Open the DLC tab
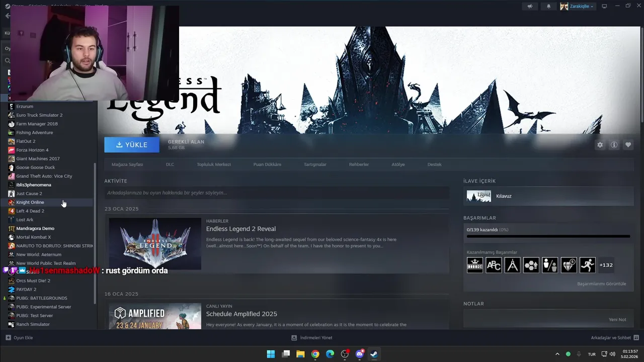Image resolution: width=644 pixels, height=362 pixels. 170,164
